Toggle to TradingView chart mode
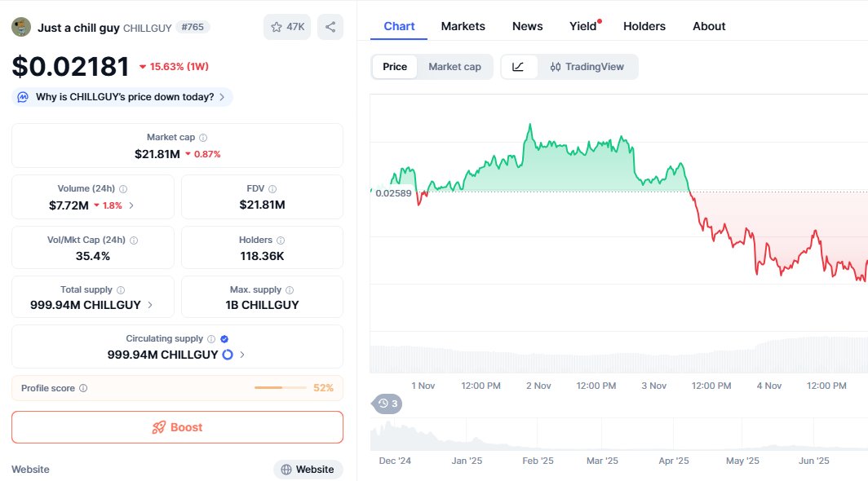The width and height of the screenshot is (868, 481). click(x=587, y=67)
